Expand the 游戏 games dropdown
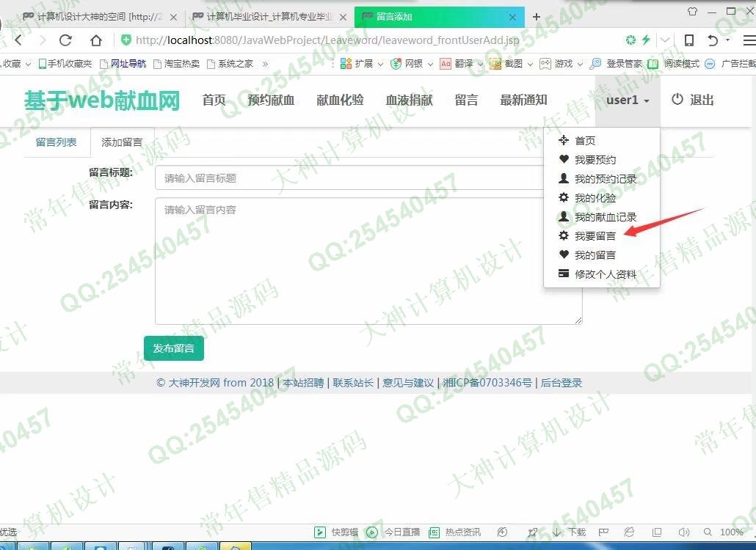 (x=580, y=64)
